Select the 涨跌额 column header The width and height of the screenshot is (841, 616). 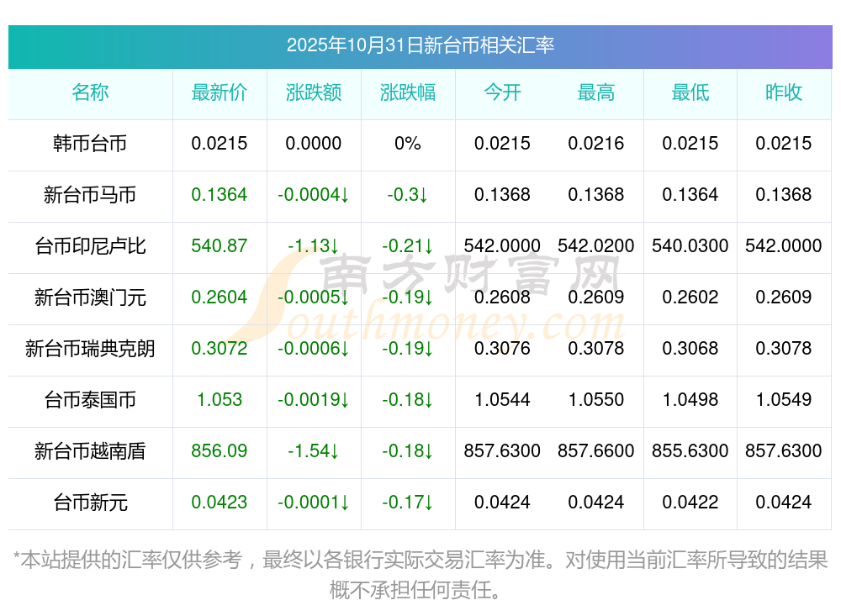point(314,92)
